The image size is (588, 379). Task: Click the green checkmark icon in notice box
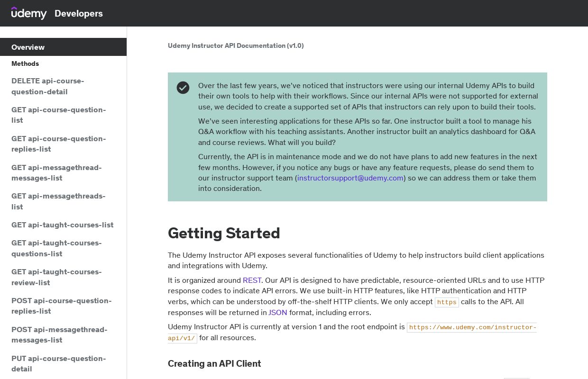click(x=183, y=88)
